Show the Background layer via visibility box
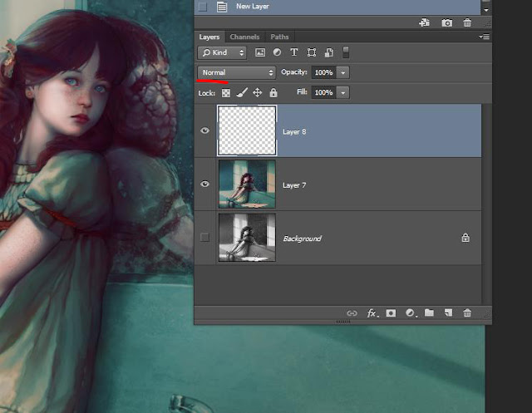This screenshot has width=532, height=413. 205,238
